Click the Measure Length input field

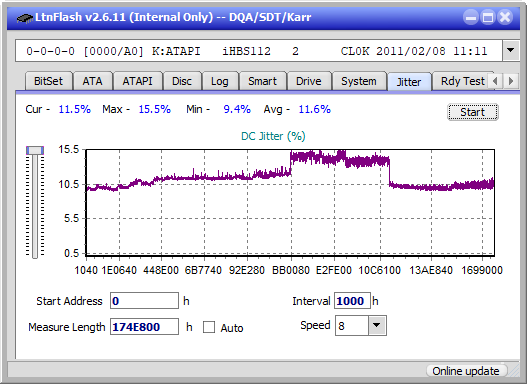click(x=145, y=327)
